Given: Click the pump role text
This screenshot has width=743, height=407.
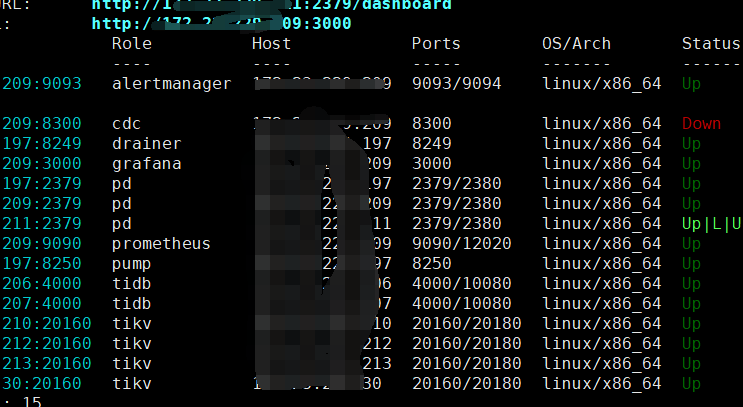Looking at the screenshot, I should [131, 264].
